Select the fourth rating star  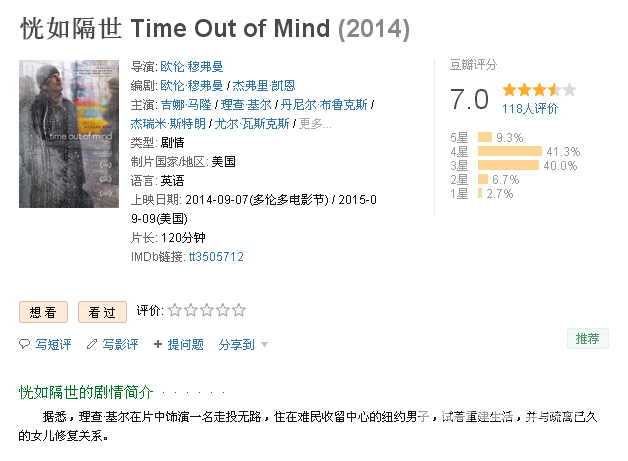click(223, 310)
